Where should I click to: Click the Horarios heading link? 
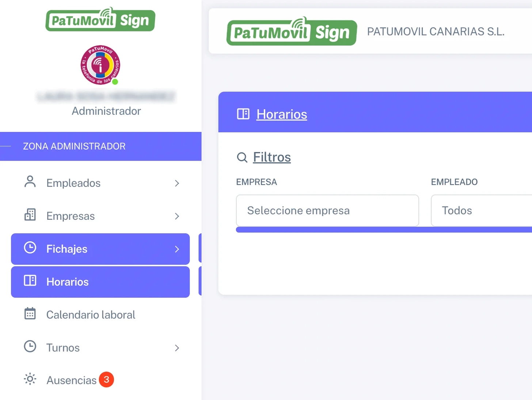click(x=281, y=114)
